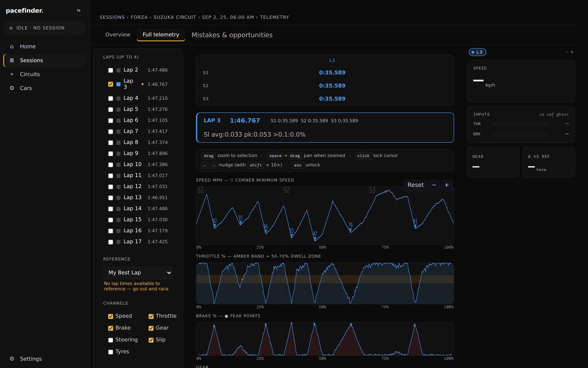Image resolution: width=588 pixels, height=368 pixels.
Task: Enable the Tyres channel checkbox
Action: (110, 352)
